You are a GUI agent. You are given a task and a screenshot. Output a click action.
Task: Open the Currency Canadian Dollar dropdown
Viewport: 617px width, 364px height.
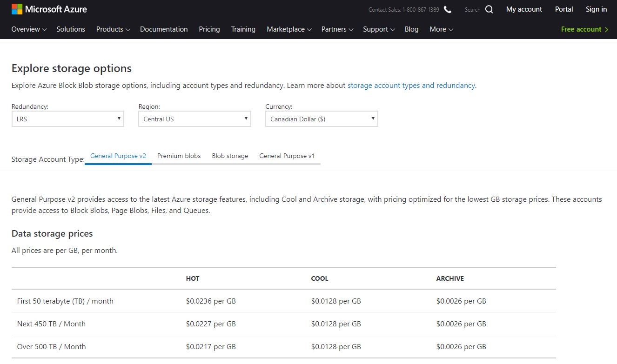[x=322, y=119]
